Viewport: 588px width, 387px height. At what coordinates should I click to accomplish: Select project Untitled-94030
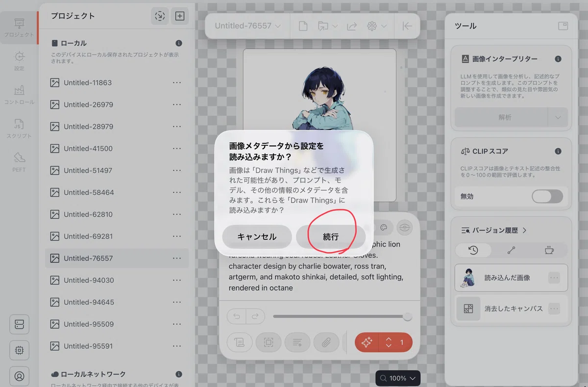point(117,280)
